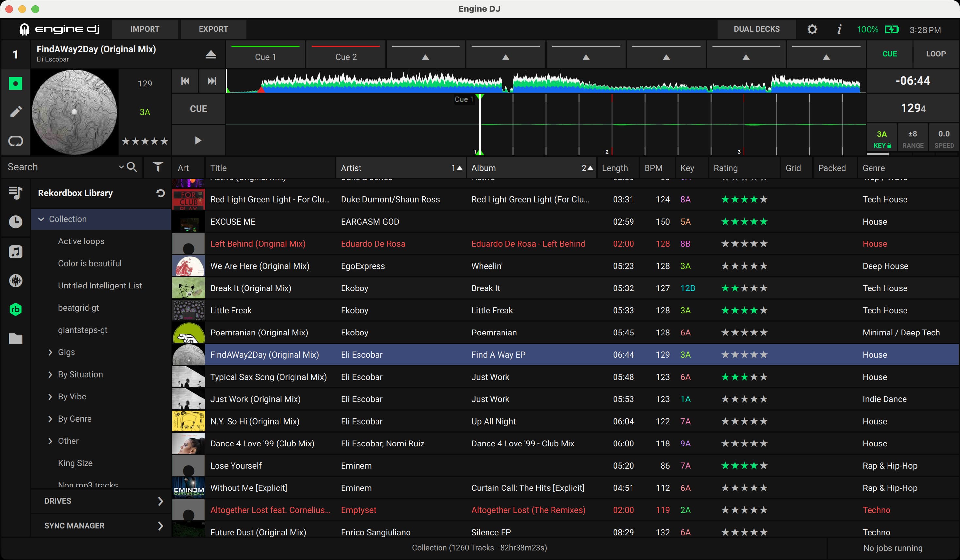Expand the Gigs folder

pyautogui.click(x=50, y=352)
